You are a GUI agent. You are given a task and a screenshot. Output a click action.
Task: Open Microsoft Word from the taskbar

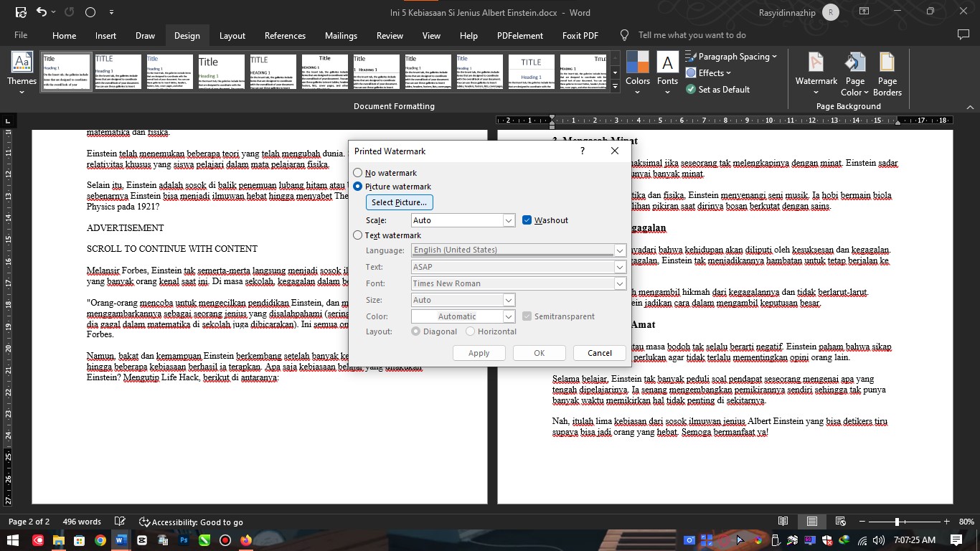pyautogui.click(x=120, y=540)
